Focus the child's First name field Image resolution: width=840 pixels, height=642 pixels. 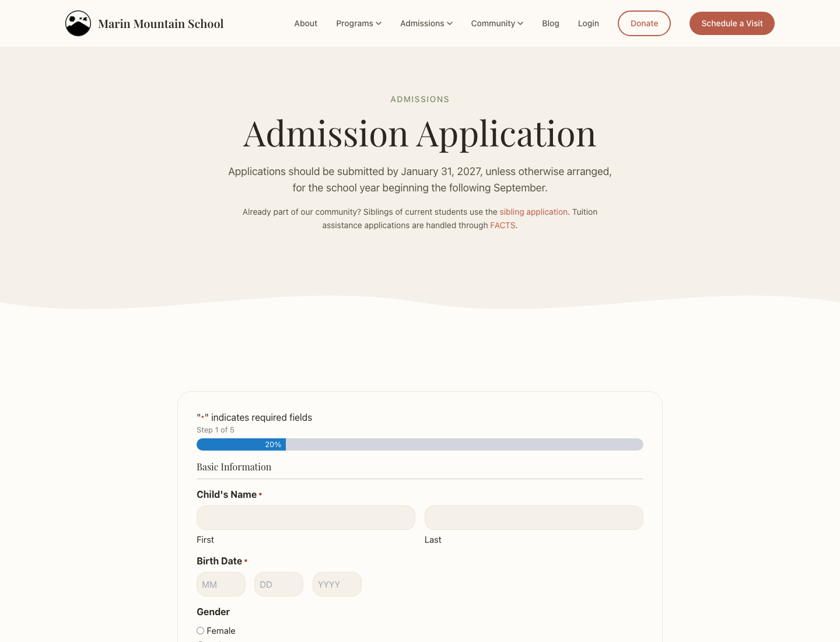[x=306, y=518]
